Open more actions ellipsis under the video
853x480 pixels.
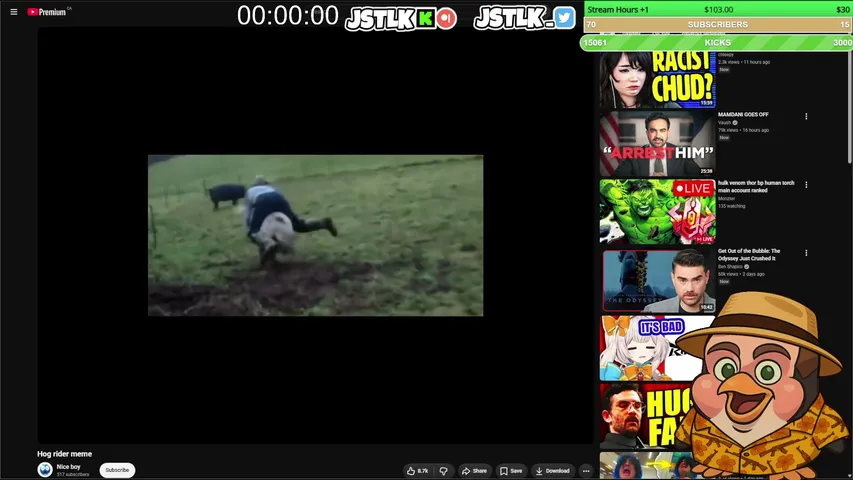click(x=586, y=471)
